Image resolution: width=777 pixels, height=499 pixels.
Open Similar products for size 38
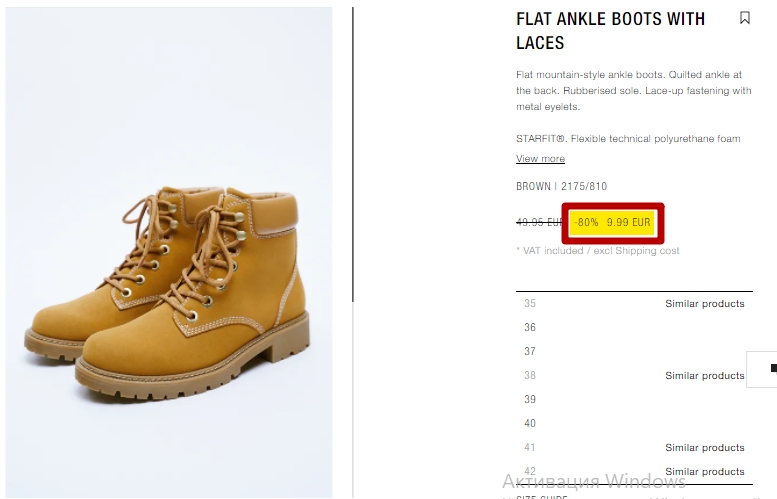pos(705,376)
